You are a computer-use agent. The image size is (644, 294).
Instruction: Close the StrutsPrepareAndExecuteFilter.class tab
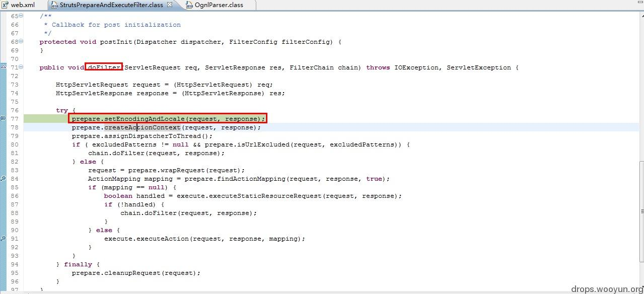(170, 5)
